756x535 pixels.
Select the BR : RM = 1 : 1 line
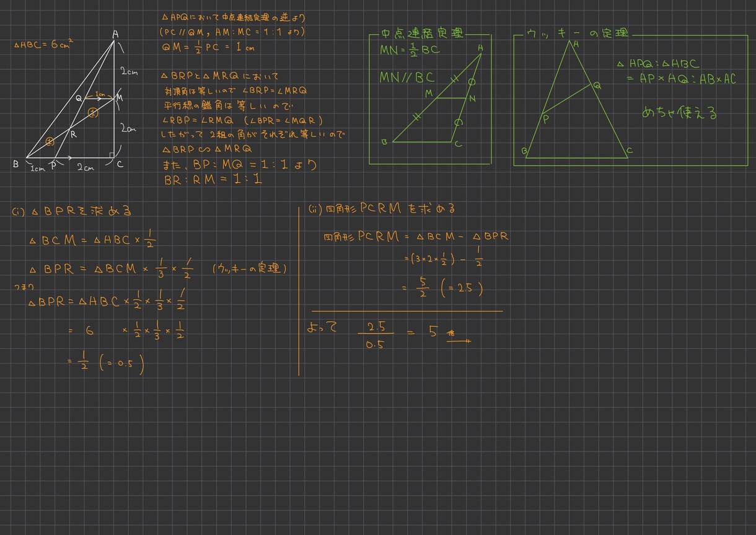(213, 180)
